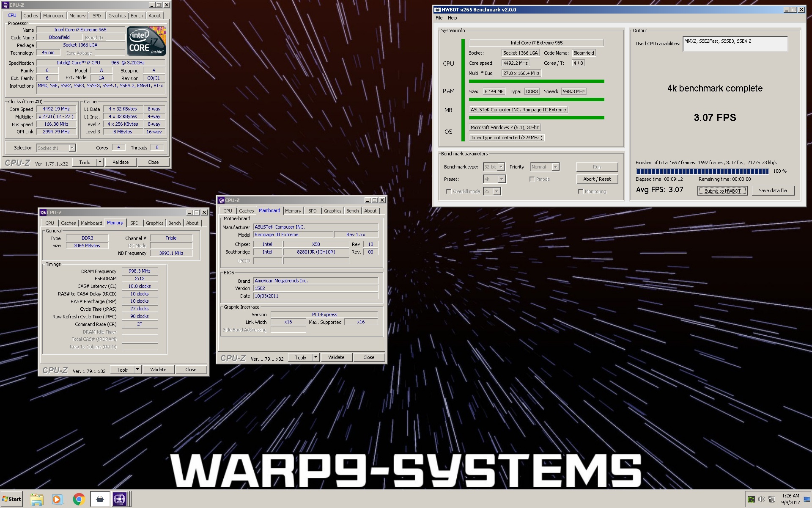Click the green monitor tray icon
The image size is (812, 508).
[751, 499]
